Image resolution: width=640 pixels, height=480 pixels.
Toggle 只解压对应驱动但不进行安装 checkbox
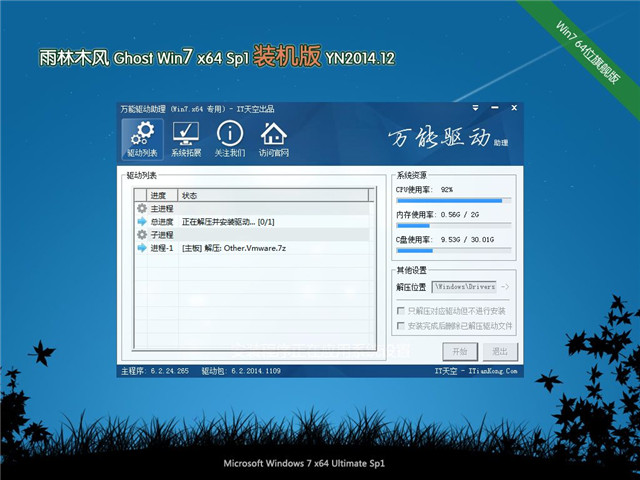pyautogui.click(x=401, y=311)
